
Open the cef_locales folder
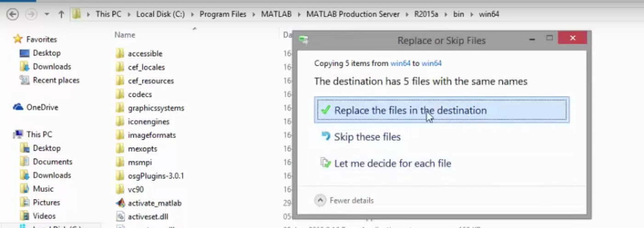(146, 67)
